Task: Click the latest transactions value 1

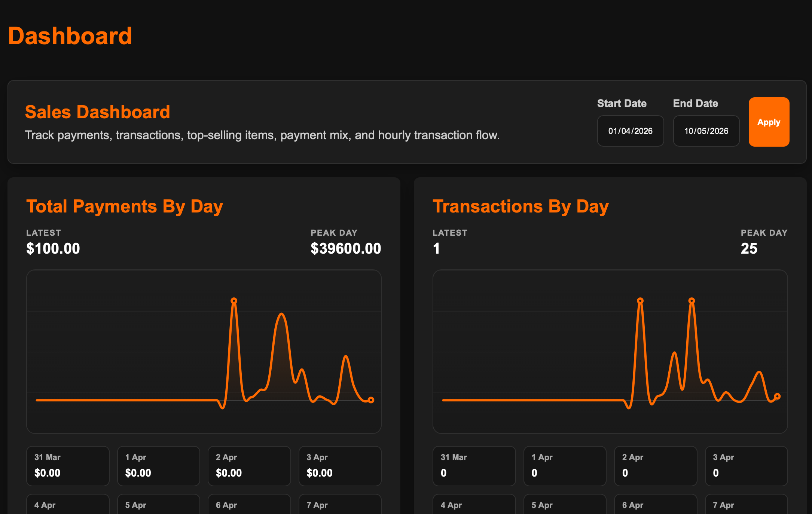Action: [436, 248]
